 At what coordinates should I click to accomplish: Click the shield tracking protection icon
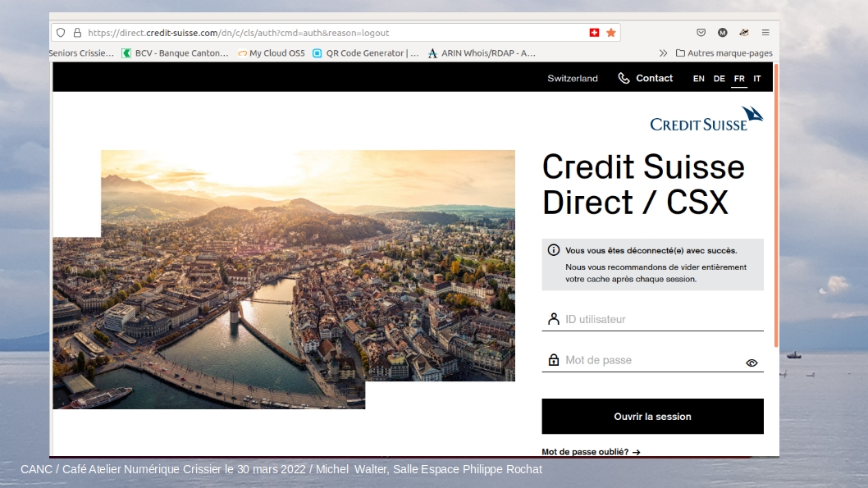(61, 33)
